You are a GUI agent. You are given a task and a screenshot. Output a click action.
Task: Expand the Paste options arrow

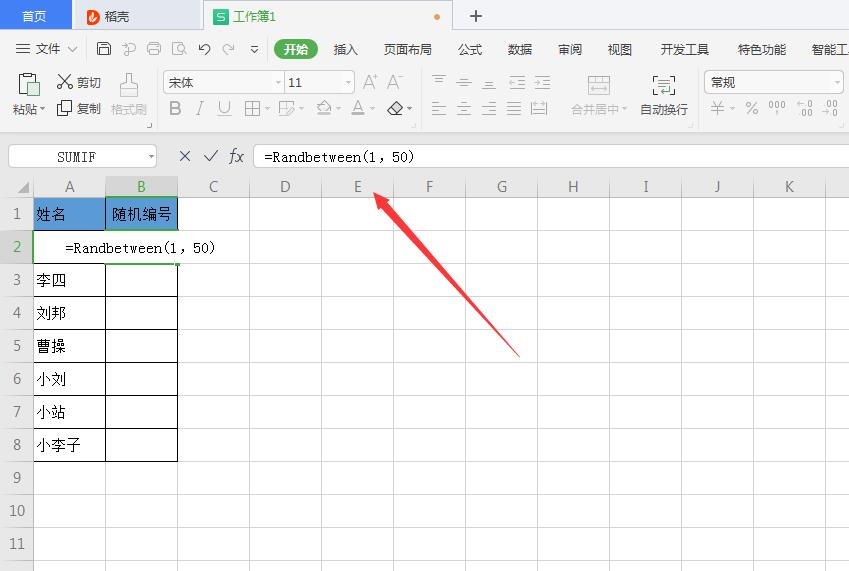[x=42, y=109]
